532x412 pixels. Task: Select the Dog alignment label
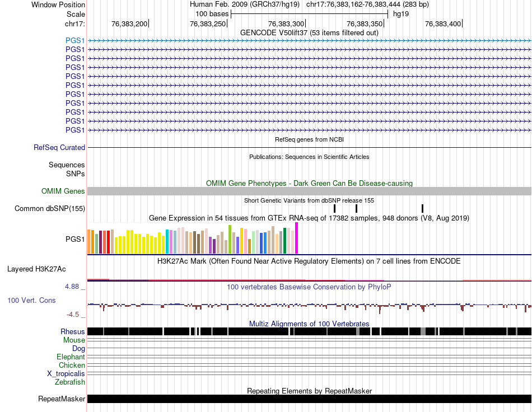click(x=78, y=349)
